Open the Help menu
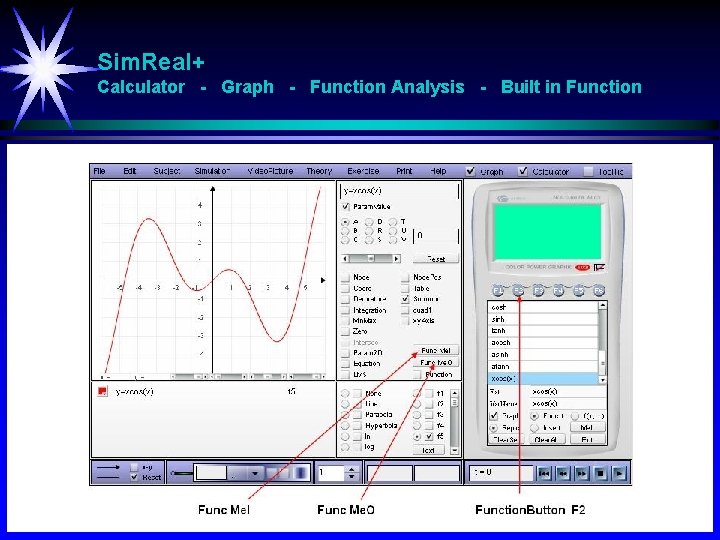Image resolution: width=720 pixels, height=540 pixels. 438,171
